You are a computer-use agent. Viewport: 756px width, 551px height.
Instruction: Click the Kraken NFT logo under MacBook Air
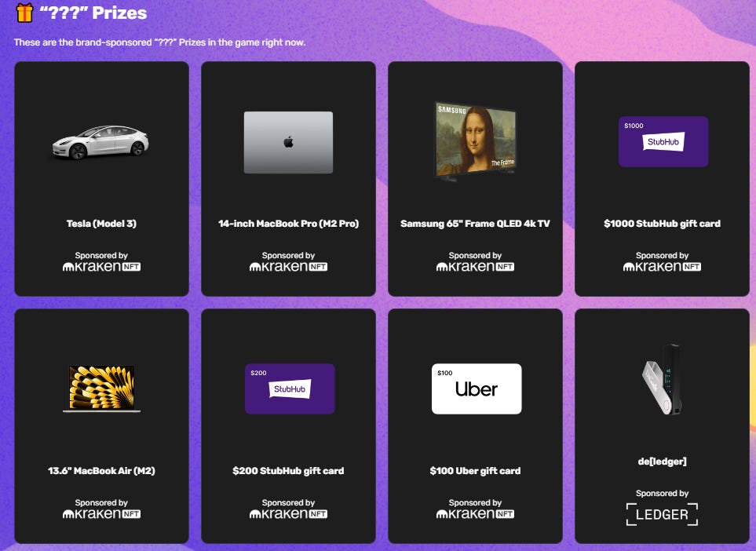point(102,514)
